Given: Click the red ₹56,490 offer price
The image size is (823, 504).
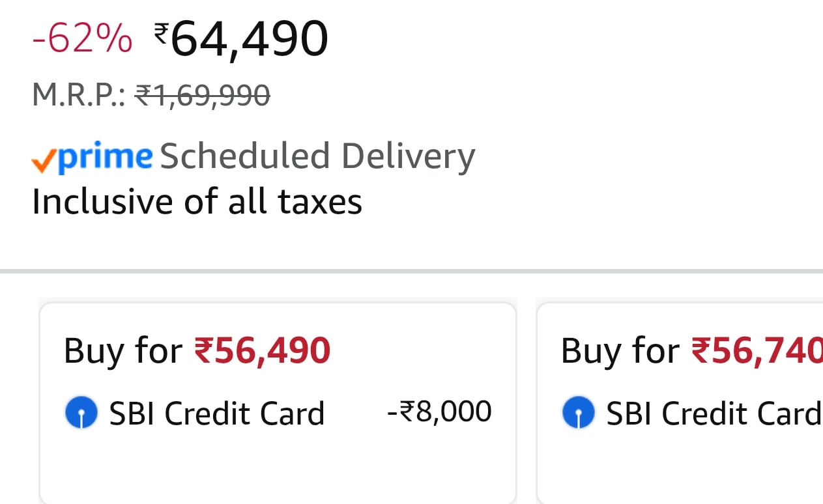Looking at the screenshot, I should (263, 351).
